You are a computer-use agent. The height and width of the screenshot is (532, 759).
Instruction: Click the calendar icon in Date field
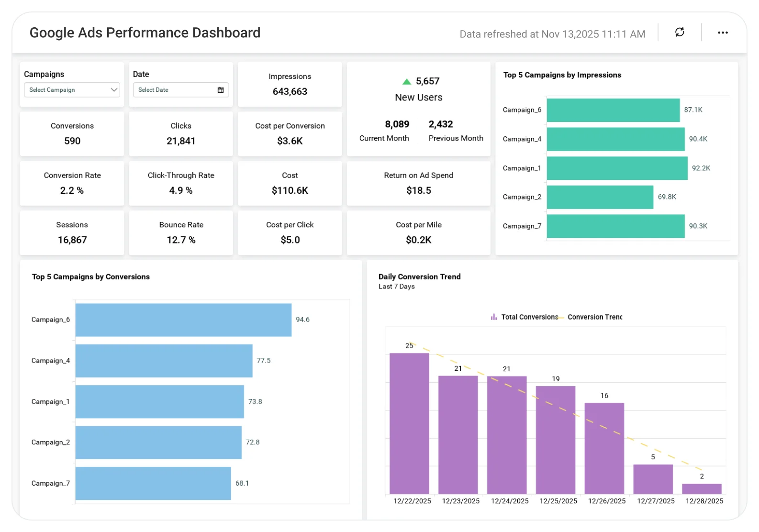(221, 90)
